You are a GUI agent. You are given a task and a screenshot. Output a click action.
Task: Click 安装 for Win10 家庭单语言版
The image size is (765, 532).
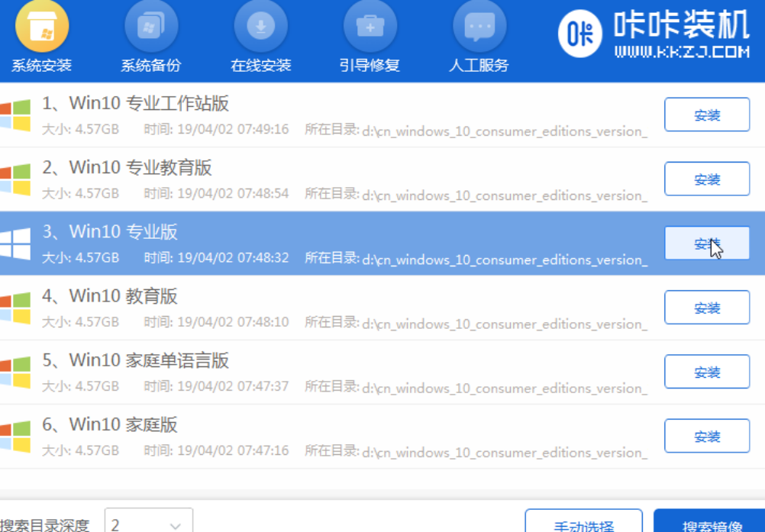pyautogui.click(x=706, y=371)
